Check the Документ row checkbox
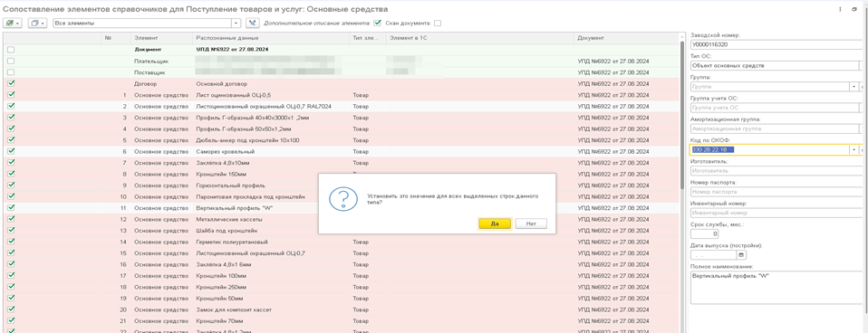This screenshot has height=333, width=868. [11, 49]
